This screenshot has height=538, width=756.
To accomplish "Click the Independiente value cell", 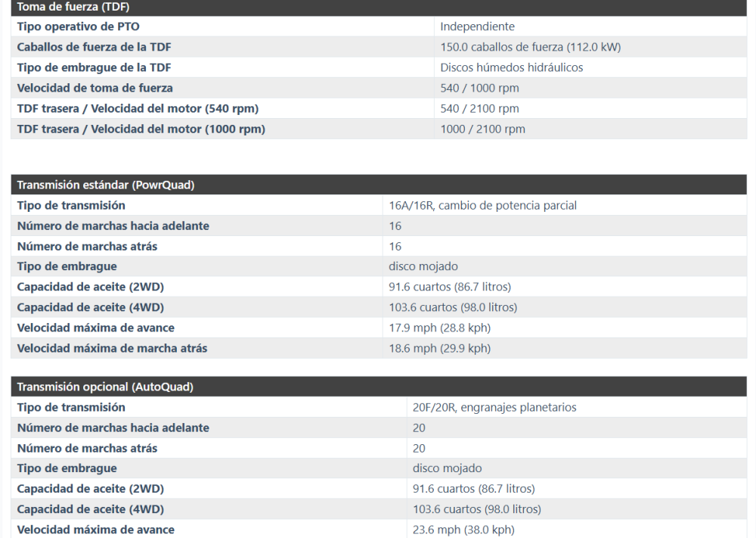I will pyautogui.click(x=477, y=27).
